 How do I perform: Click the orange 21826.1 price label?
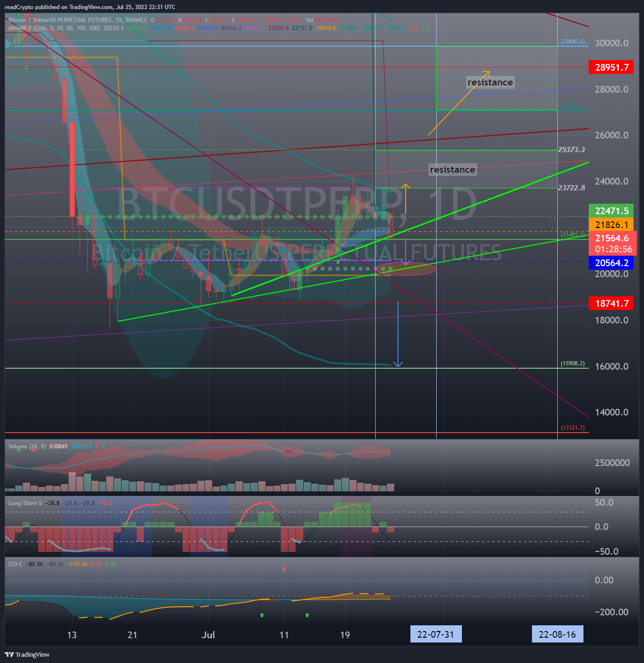pyautogui.click(x=612, y=225)
